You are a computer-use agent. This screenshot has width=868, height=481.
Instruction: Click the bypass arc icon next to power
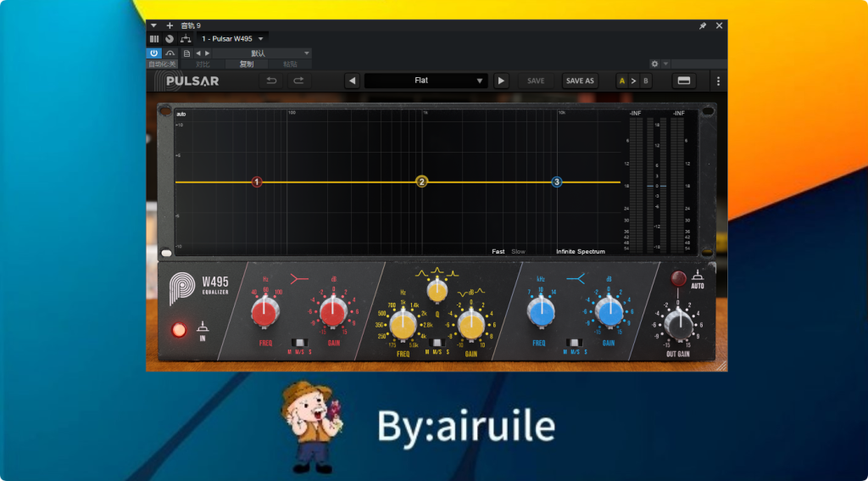[x=170, y=53]
